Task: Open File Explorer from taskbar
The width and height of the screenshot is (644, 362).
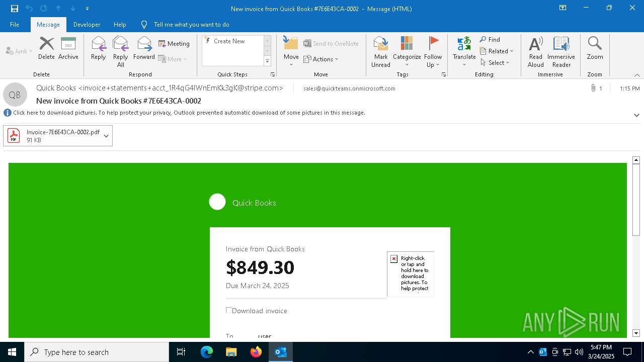Action: 231,352
